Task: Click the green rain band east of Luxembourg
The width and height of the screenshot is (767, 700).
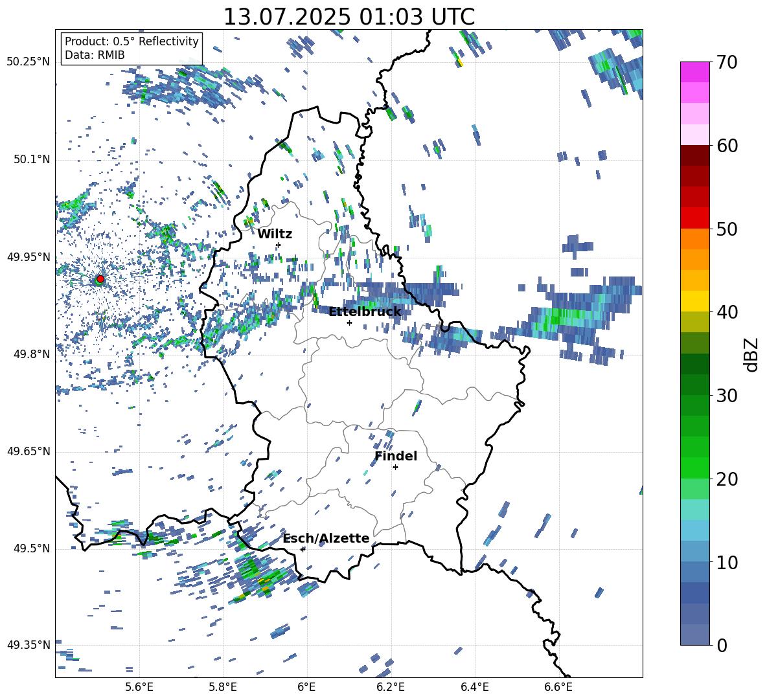Action: (x=570, y=318)
